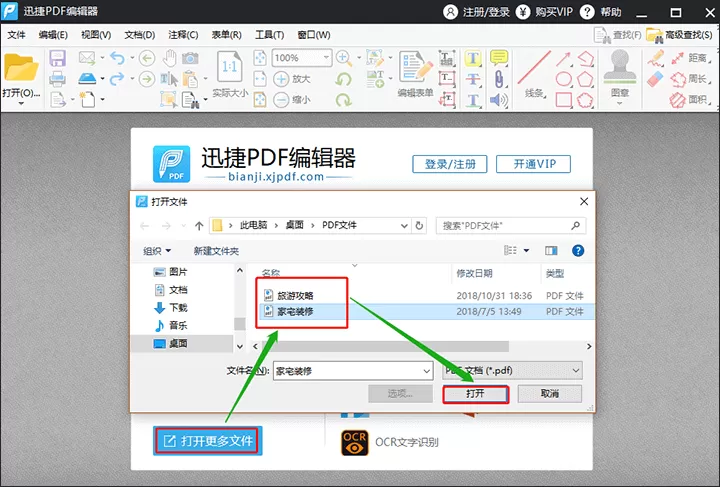
Task: Click the paperclip attachment icon
Action: (x=499, y=79)
